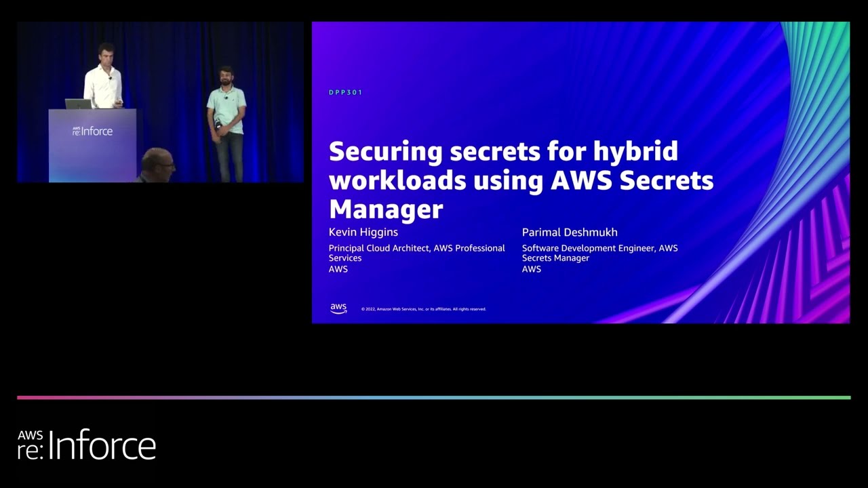The height and width of the screenshot is (488, 868).
Task: Click the pink left end of gradient line
Action: pos(27,397)
